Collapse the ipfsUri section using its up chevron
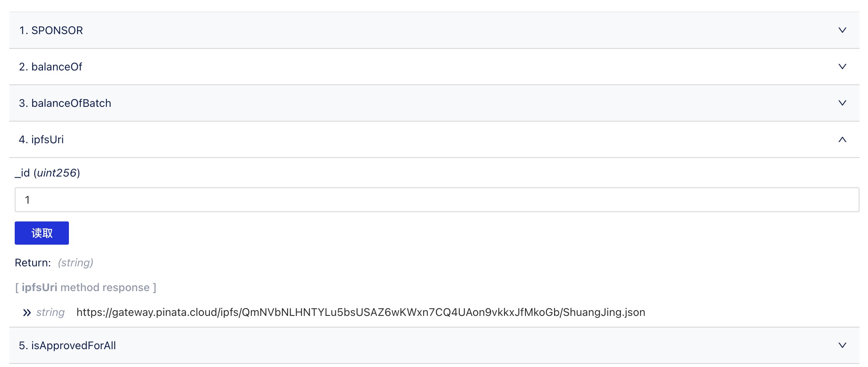The image size is (868, 367). click(x=842, y=139)
